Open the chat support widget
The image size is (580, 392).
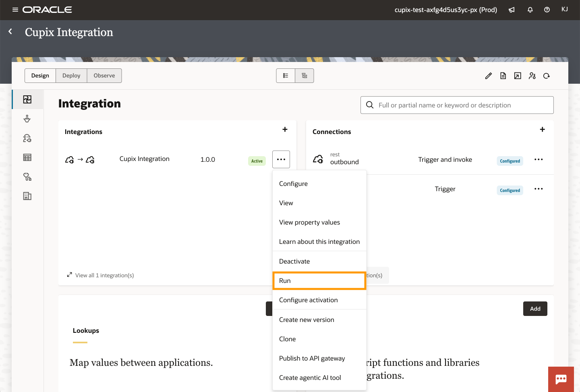[561, 379]
